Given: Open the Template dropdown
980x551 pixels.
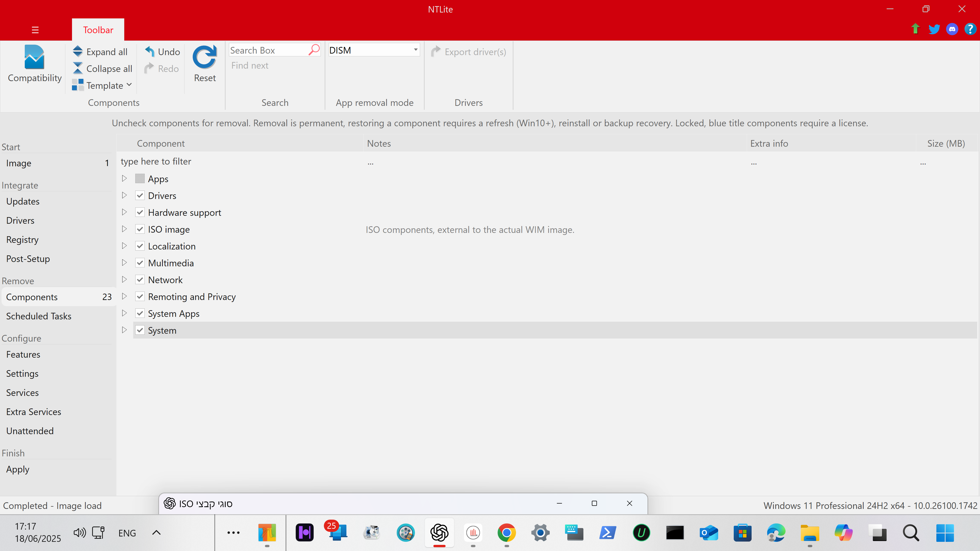Looking at the screenshot, I should (102, 85).
